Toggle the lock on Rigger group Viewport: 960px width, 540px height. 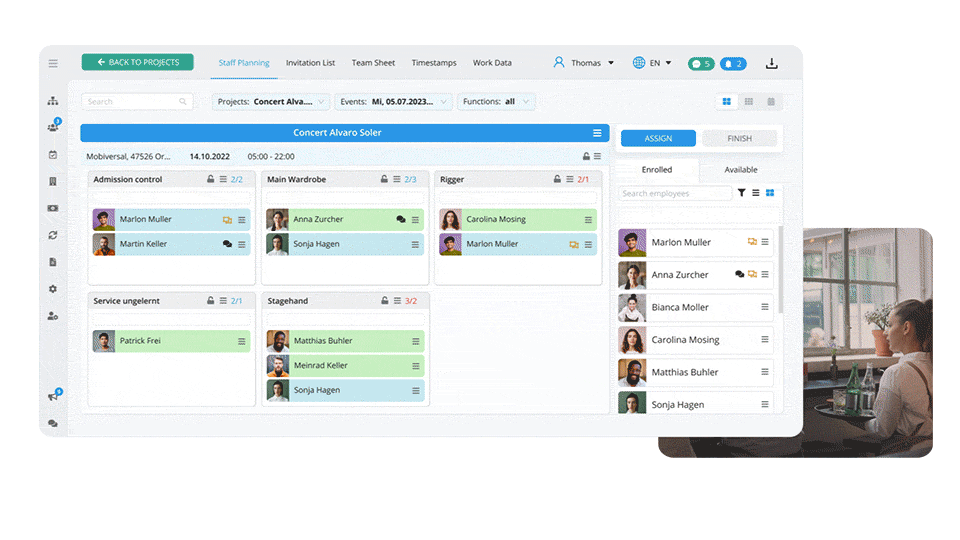coord(556,179)
